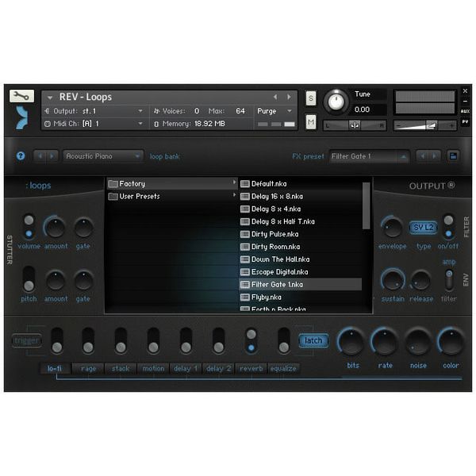Click the output volume slider

(425, 125)
